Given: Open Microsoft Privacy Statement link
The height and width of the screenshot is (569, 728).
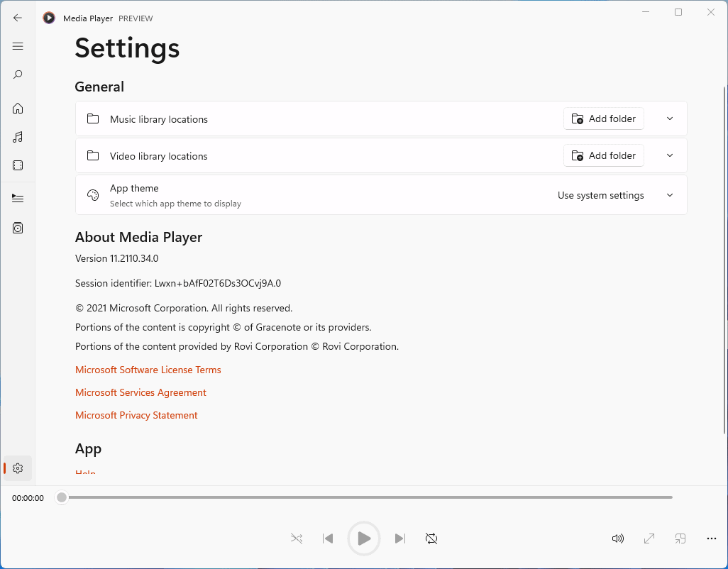Looking at the screenshot, I should coord(136,415).
